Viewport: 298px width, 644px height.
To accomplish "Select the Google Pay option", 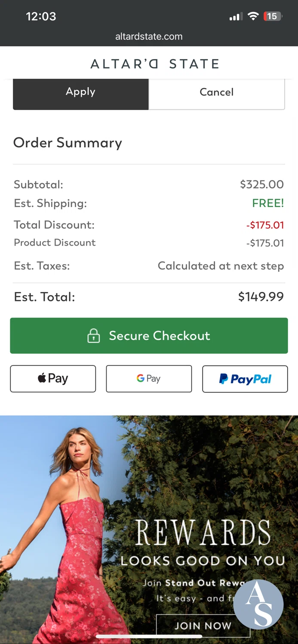I will 148,379.
